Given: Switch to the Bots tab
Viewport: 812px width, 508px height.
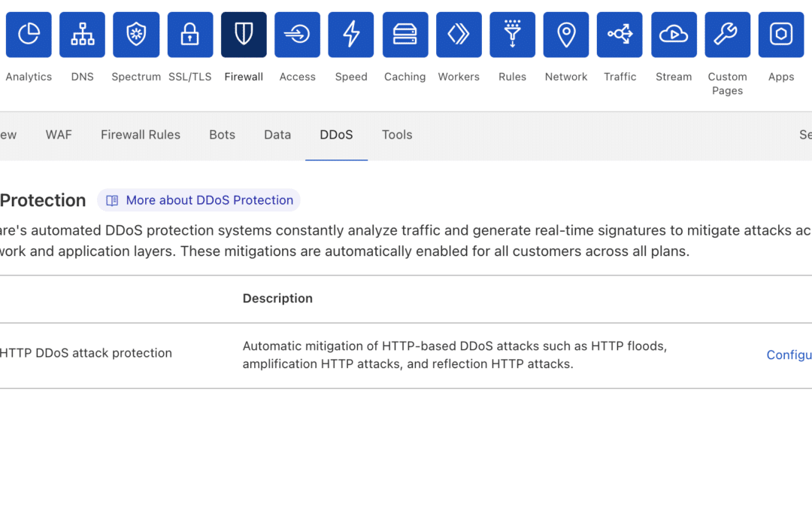Looking at the screenshot, I should click(222, 135).
